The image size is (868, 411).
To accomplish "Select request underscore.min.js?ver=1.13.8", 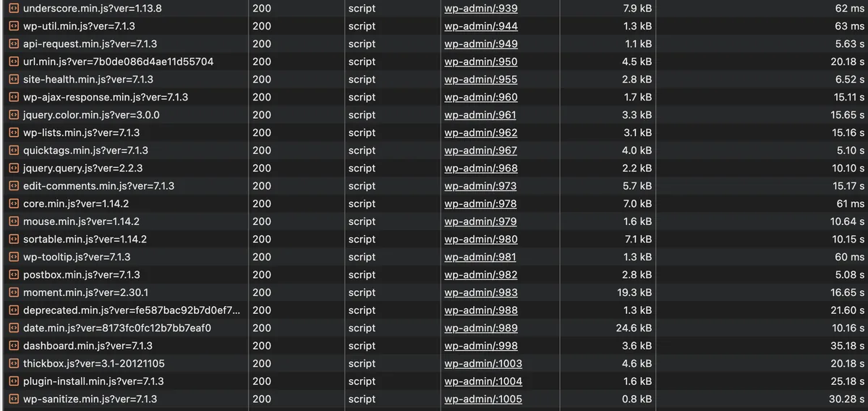I will pyautogui.click(x=93, y=9).
